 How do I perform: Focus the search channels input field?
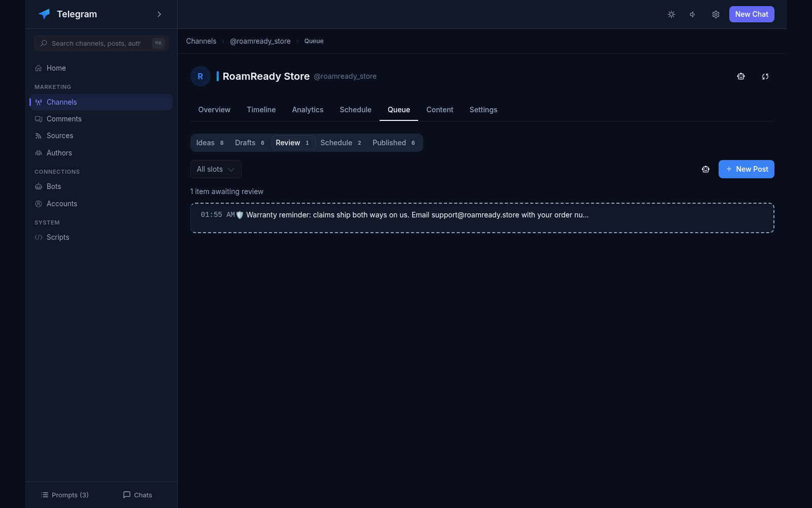tap(101, 43)
